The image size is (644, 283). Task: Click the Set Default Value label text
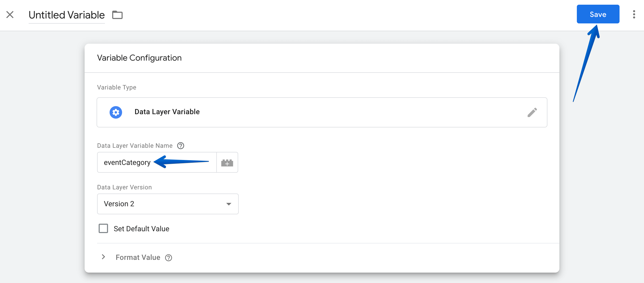[x=142, y=229]
